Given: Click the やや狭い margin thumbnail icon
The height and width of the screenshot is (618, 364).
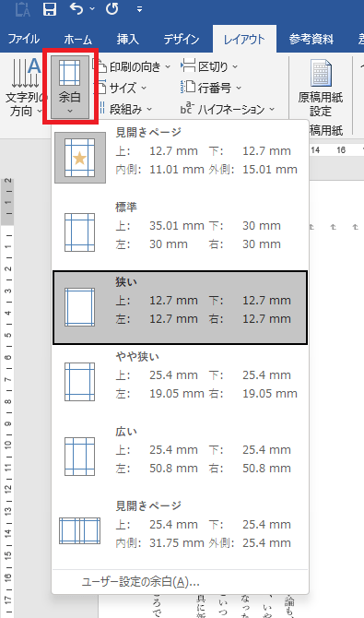Looking at the screenshot, I should 80,382.
